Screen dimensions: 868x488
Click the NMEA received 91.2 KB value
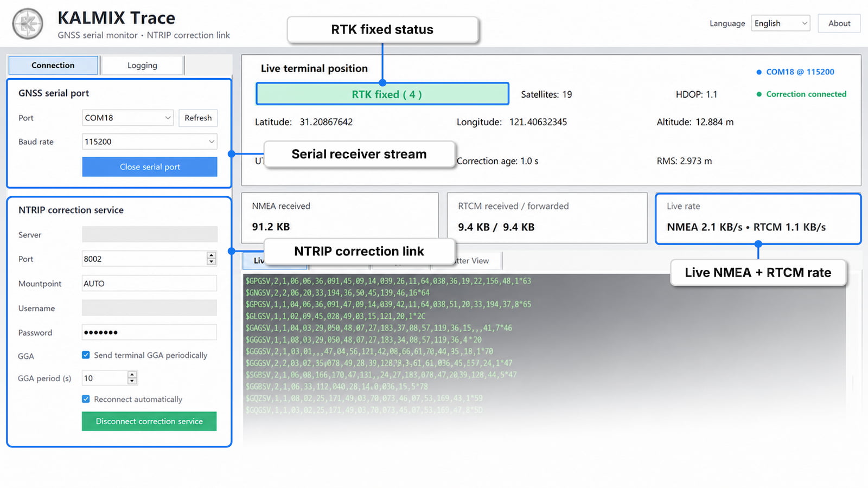pos(271,227)
